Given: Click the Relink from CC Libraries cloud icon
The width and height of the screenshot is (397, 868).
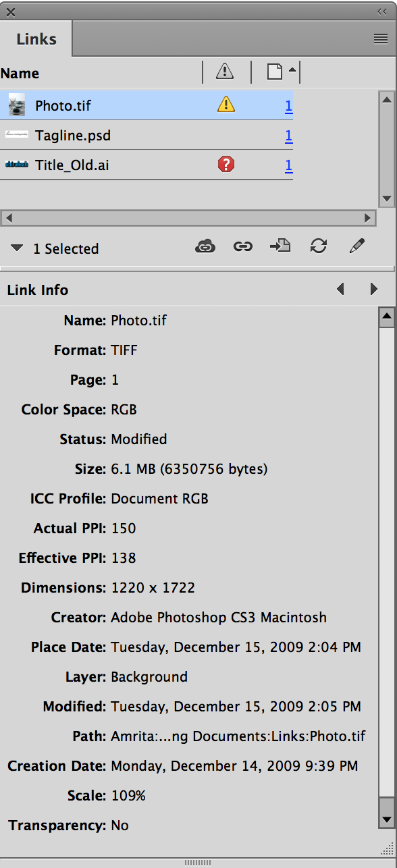Looking at the screenshot, I should pos(206,246).
